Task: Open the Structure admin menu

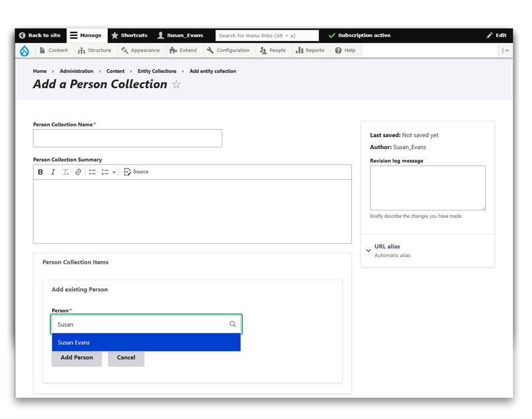Action: pos(94,50)
